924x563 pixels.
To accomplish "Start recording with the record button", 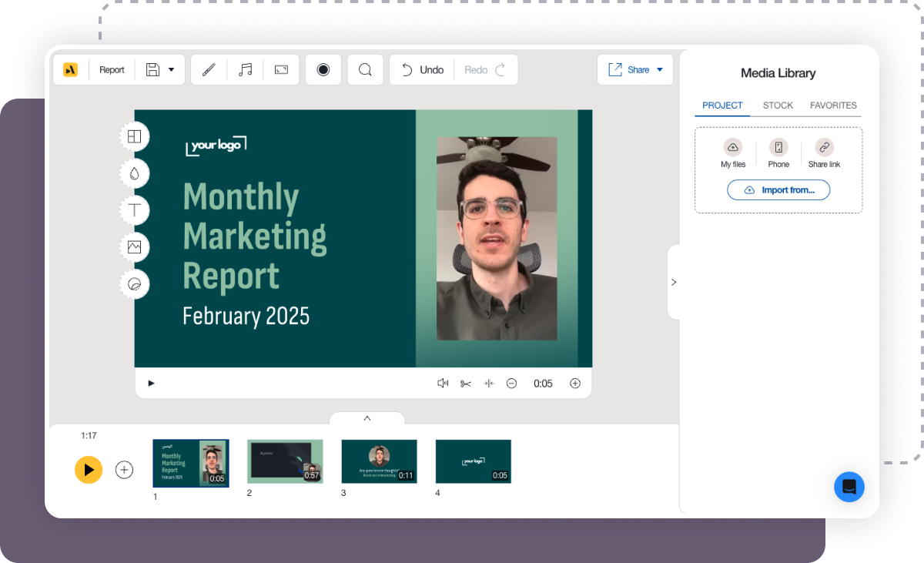I will [x=323, y=69].
